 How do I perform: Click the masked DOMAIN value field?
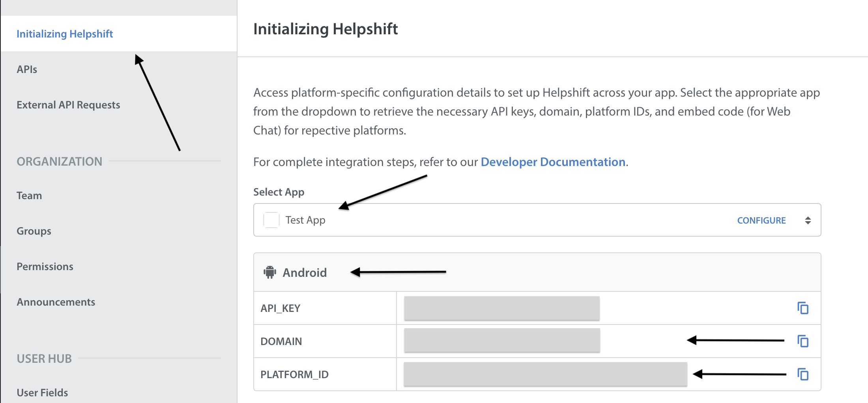pos(501,341)
